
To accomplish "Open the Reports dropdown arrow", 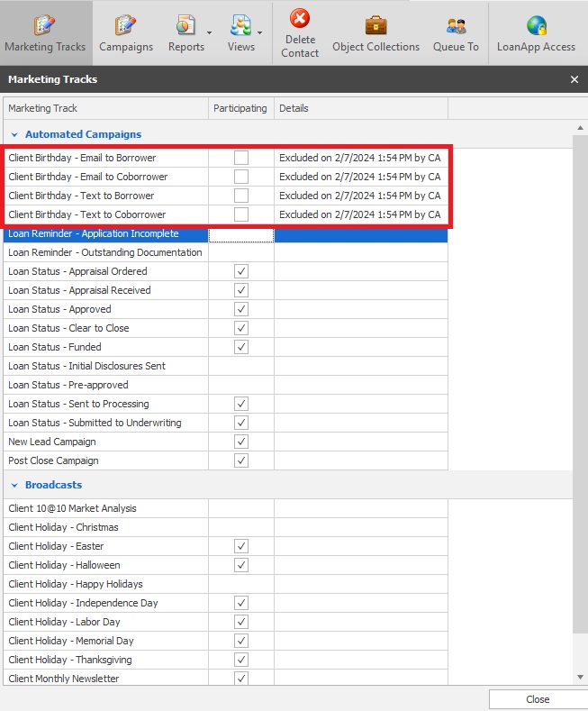I will click(210, 33).
